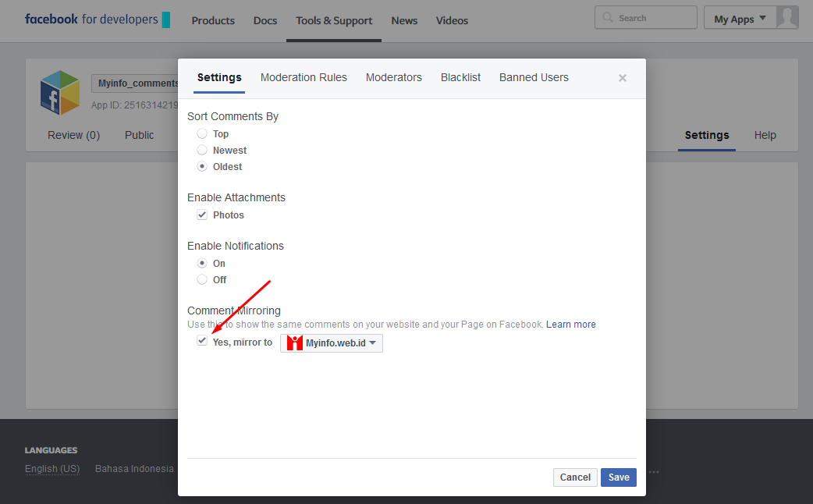Open the Help tab

[765, 135]
